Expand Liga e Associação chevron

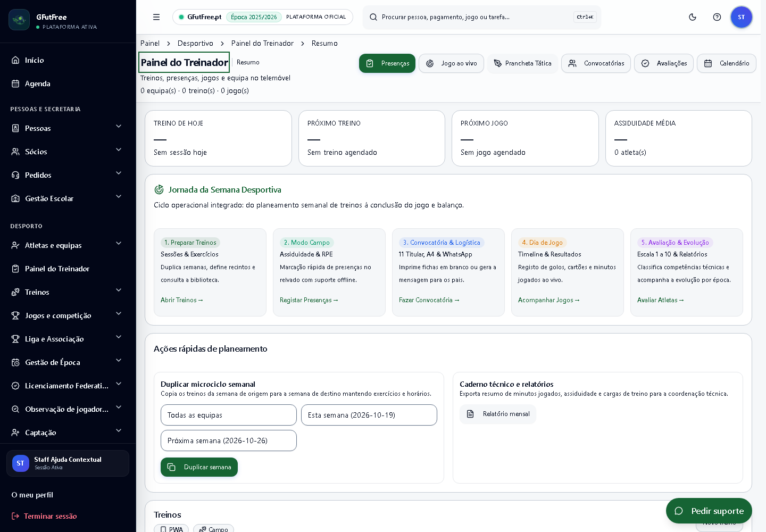click(x=119, y=337)
